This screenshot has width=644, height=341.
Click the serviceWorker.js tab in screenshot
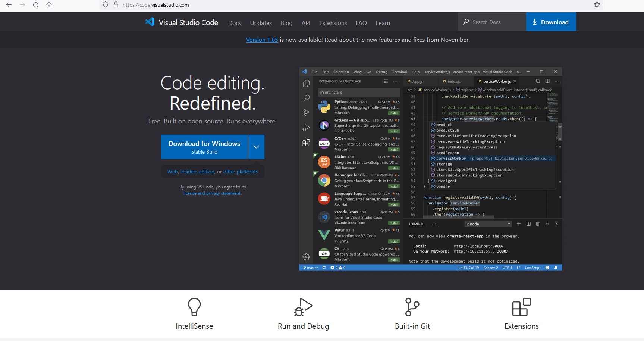click(497, 81)
